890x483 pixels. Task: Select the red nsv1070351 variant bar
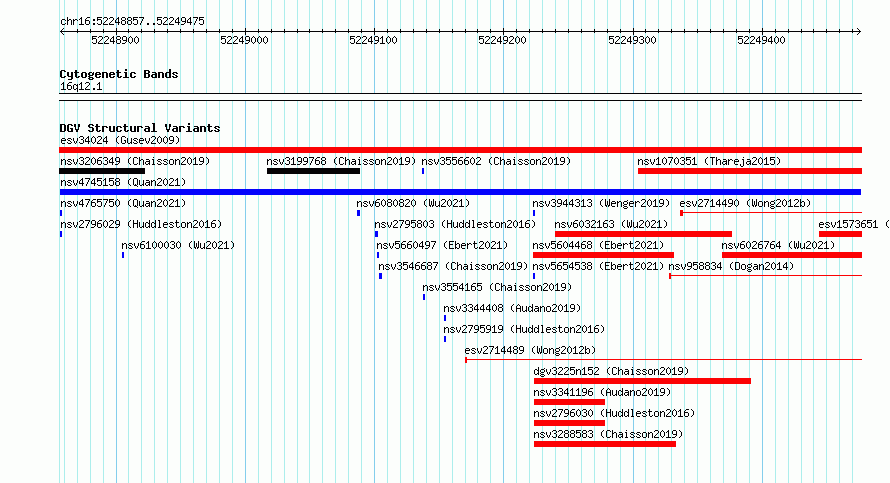click(750, 171)
